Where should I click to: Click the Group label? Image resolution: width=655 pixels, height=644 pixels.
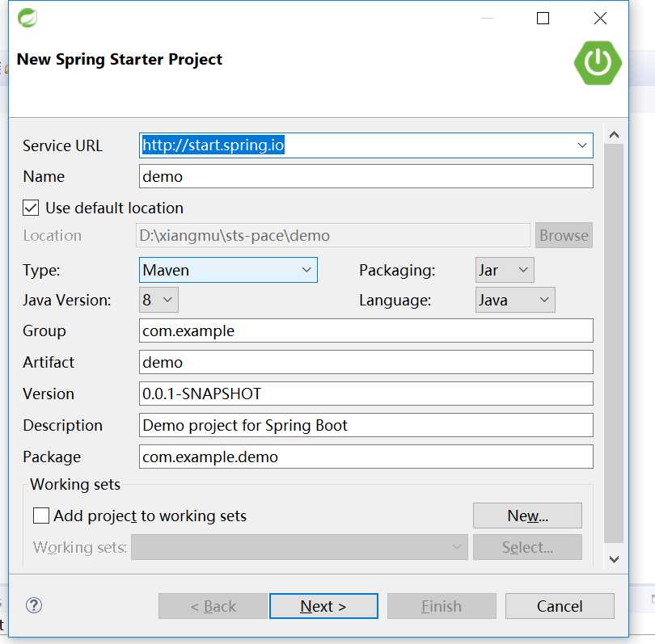(44, 331)
